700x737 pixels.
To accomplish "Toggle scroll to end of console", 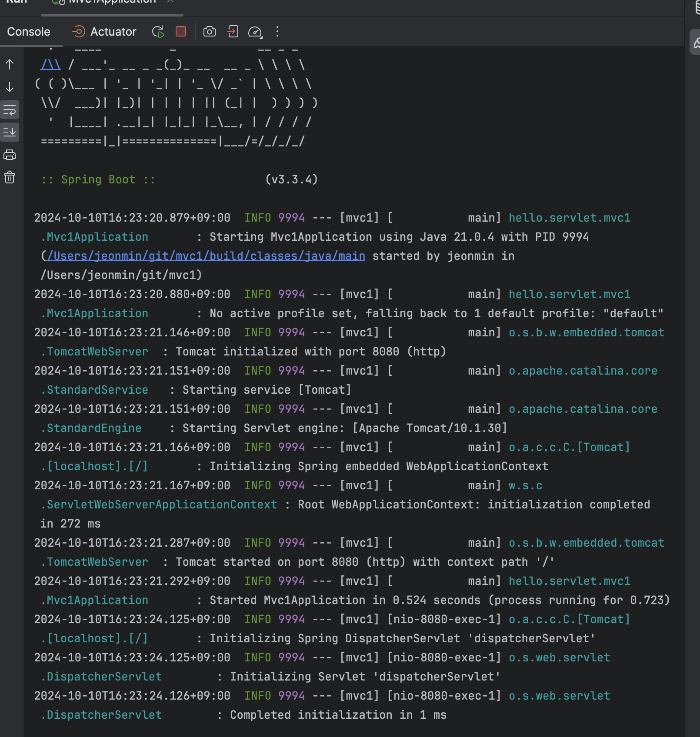I will [x=10, y=132].
